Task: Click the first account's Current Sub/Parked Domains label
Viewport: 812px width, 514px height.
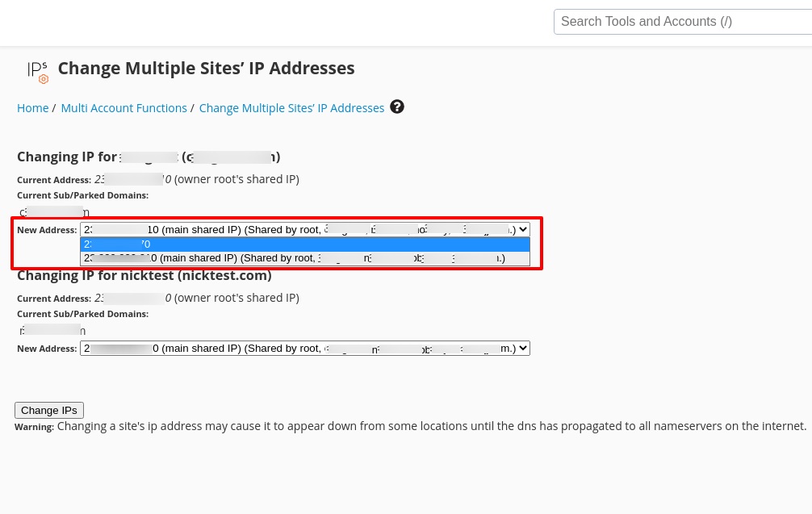Action: [82, 195]
